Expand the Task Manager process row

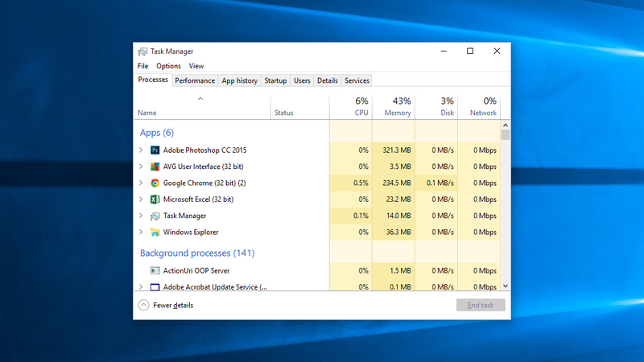(x=141, y=216)
